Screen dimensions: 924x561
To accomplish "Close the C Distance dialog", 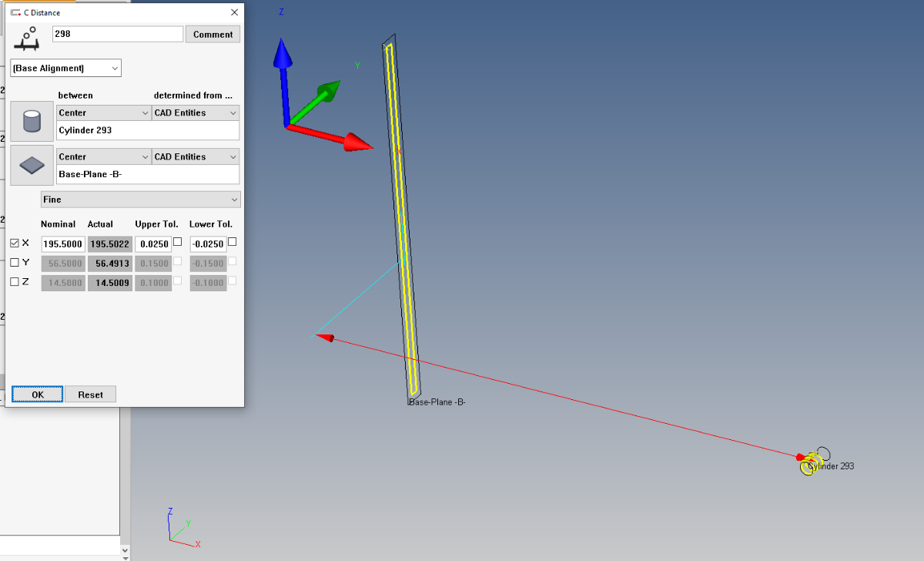I will coord(234,12).
